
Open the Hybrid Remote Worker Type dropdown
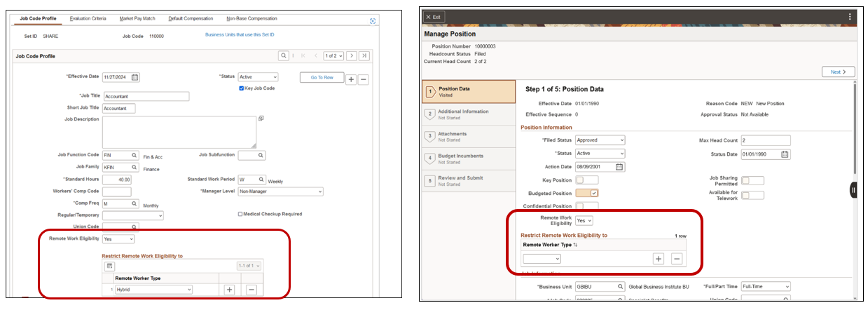click(153, 289)
